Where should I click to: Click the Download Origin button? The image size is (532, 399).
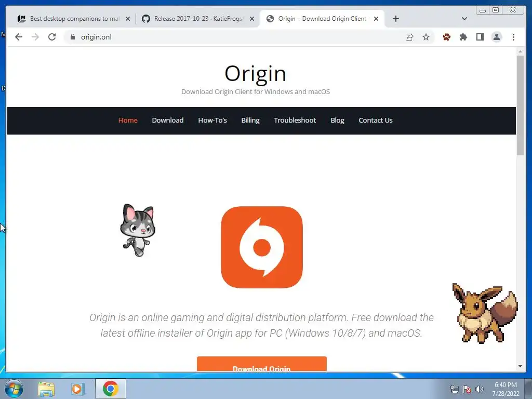(262, 364)
